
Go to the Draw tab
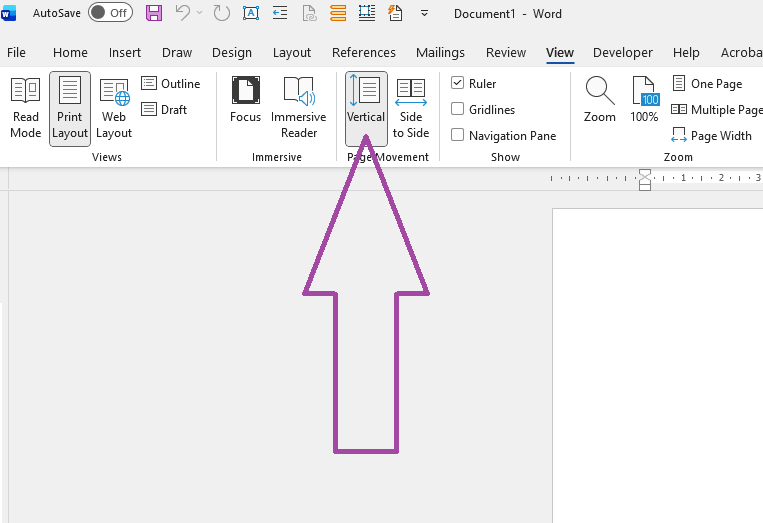pos(177,53)
